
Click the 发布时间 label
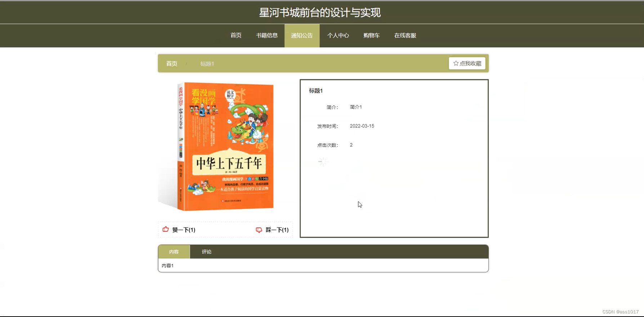click(x=327, y=126)
